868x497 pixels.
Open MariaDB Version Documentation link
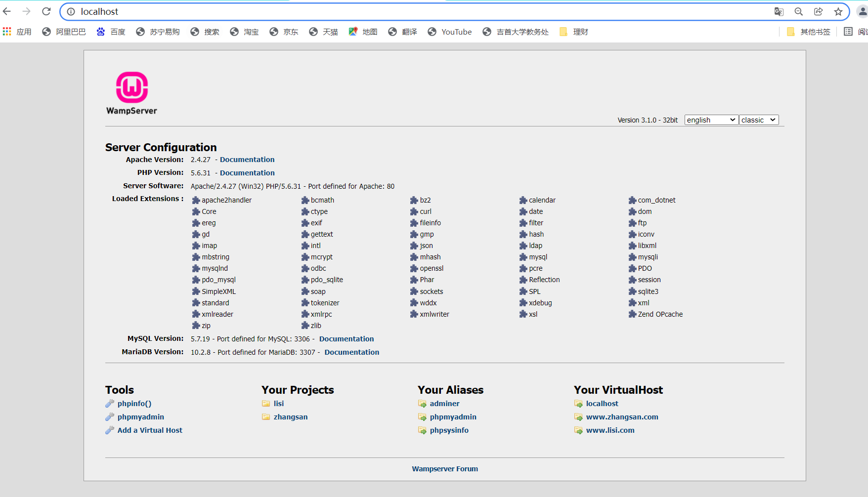352,352
